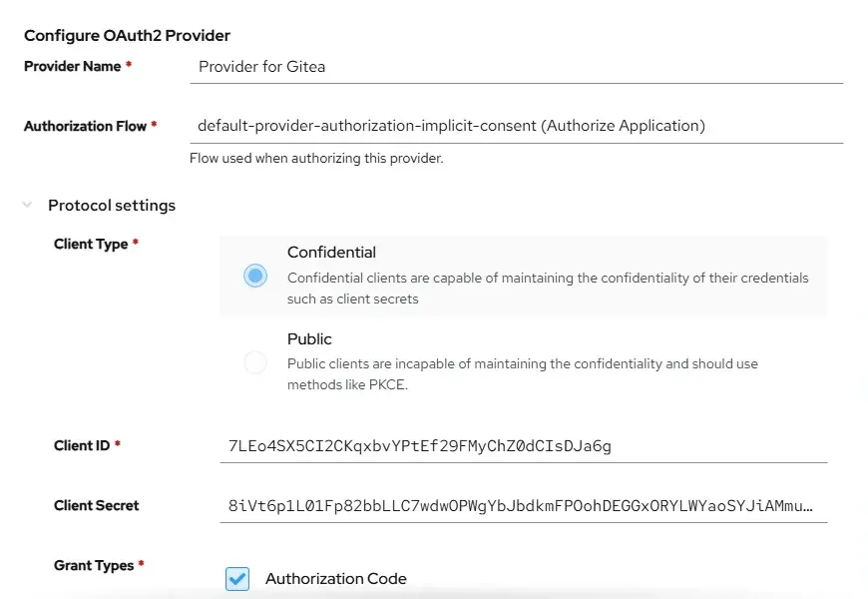Viewport: 868px width, 599px height.
Task: Click the Confidential option title
Action: 331,253
